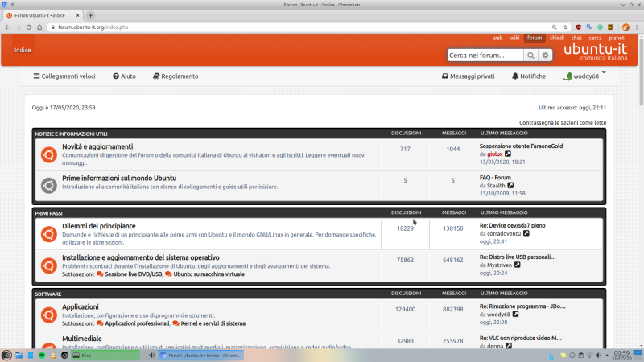
Task: Reload the forum page
Action: pos(29,27)
